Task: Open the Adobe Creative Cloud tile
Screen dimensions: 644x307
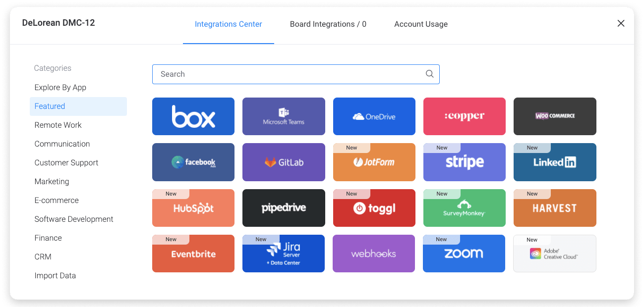Action: (x=555, y=254)
